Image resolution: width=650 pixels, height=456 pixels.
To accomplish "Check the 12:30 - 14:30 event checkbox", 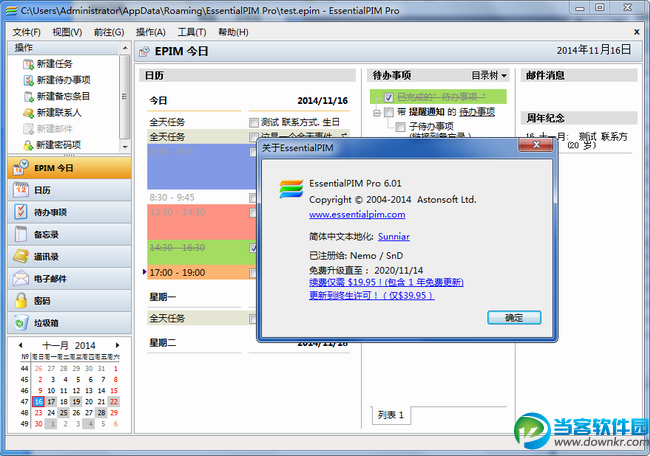I will pyautogui.click(x=253, y=213).
